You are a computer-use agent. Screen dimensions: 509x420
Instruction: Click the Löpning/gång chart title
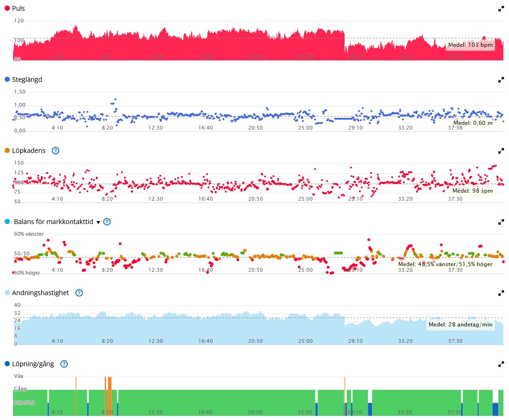(x=33, y=364)
